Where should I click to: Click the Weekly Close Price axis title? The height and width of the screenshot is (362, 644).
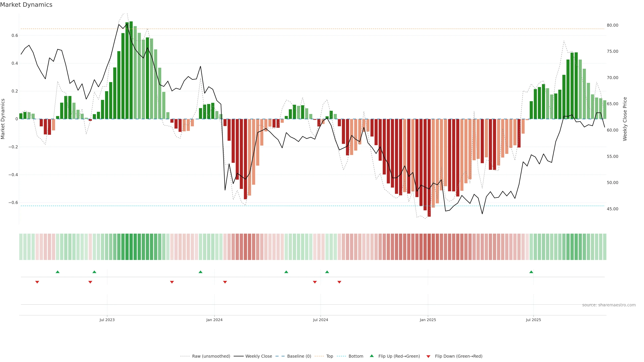[x=625, y=119]
